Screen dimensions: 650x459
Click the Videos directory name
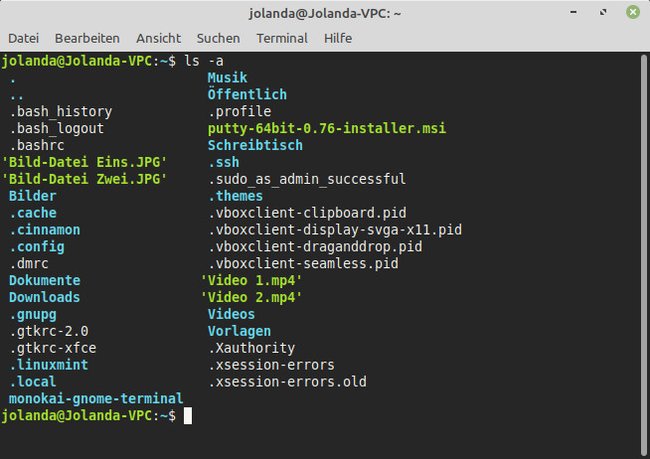pyautogui.click(x=231, y=314)
